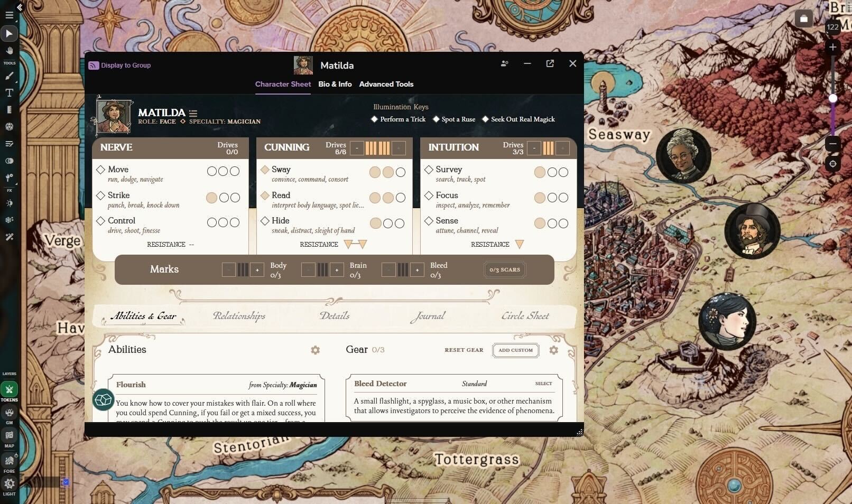The height and width of the screenshot is (504, 852).
Task: Open the Abilities settings gear
Action: pyautogui.click(x=316, y=350)
